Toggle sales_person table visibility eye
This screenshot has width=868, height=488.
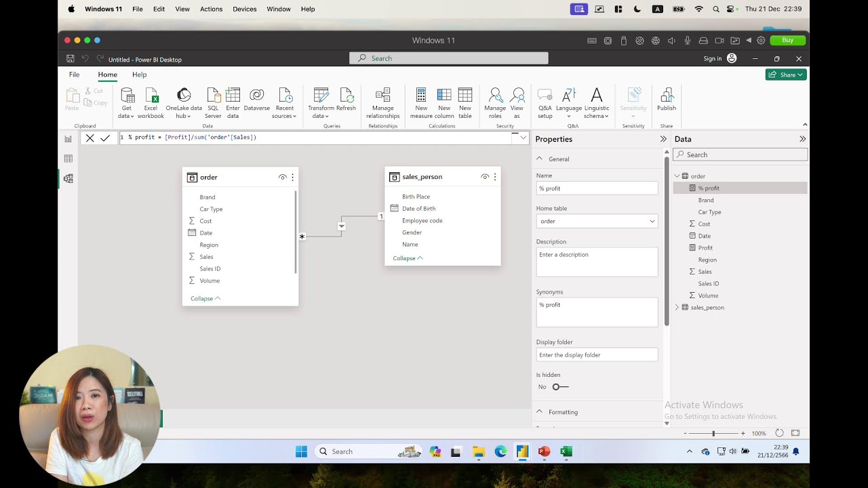click(x=484, y=176)
